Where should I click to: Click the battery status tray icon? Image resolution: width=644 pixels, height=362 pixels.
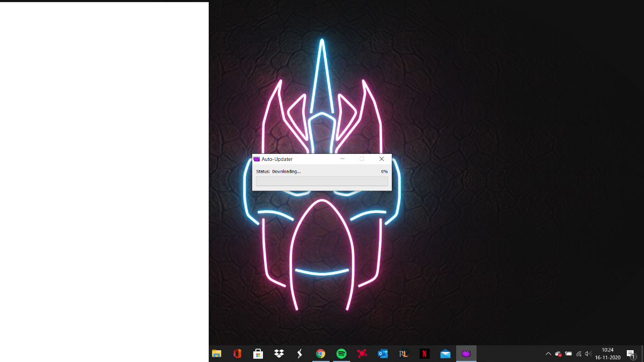click(x=568, y=354)
